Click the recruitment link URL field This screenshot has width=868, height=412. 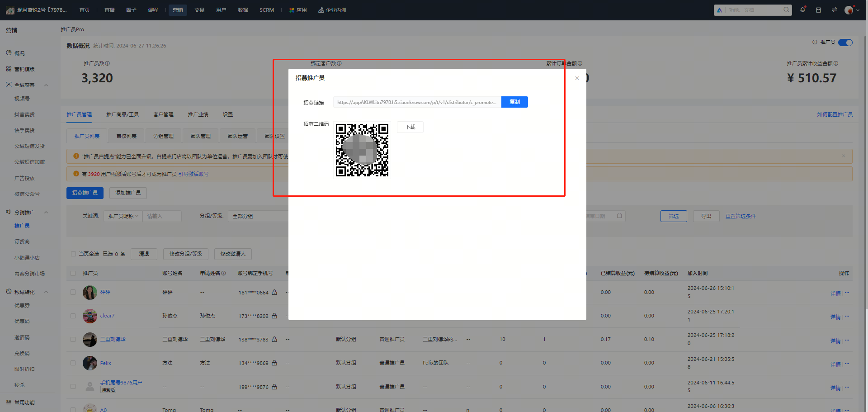pyautogui.click(x=417, y=102)
